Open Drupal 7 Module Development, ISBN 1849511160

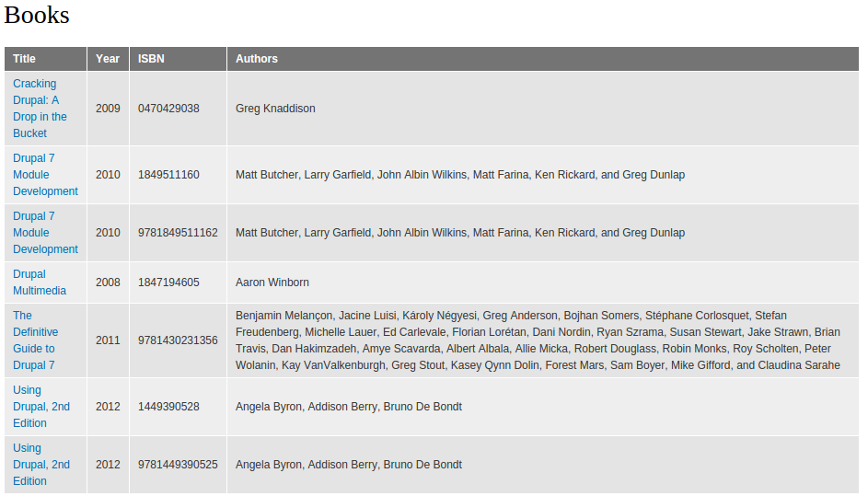(x=45, y=175)
